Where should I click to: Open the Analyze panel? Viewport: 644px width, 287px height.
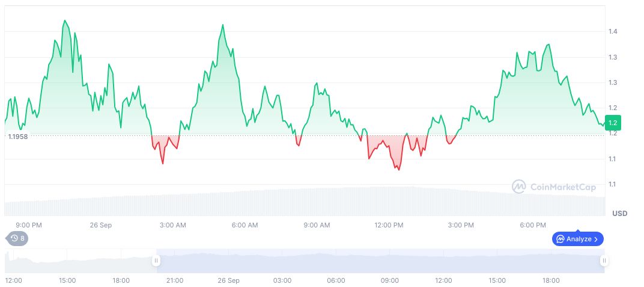(x=577, y=239)
